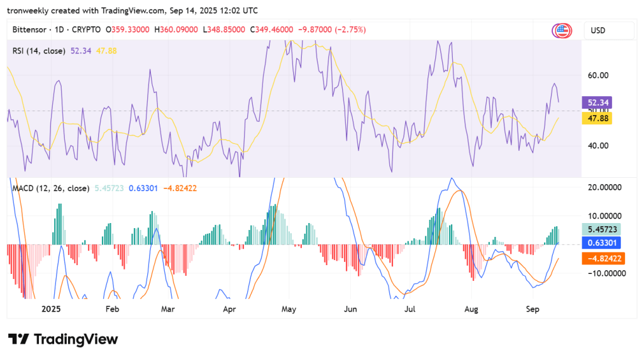Click the yellow 47.88 RSI axis tag
Screen dimensions: 644x360
(597, 119)
